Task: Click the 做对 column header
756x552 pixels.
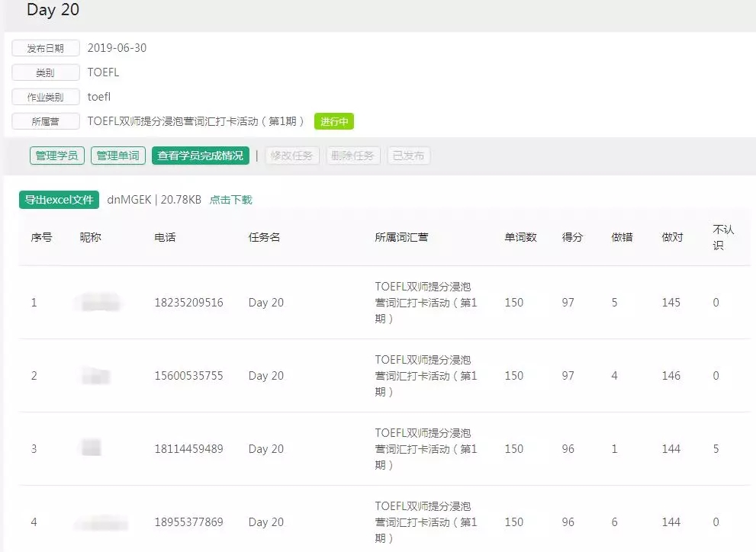Action: point(672,237)
